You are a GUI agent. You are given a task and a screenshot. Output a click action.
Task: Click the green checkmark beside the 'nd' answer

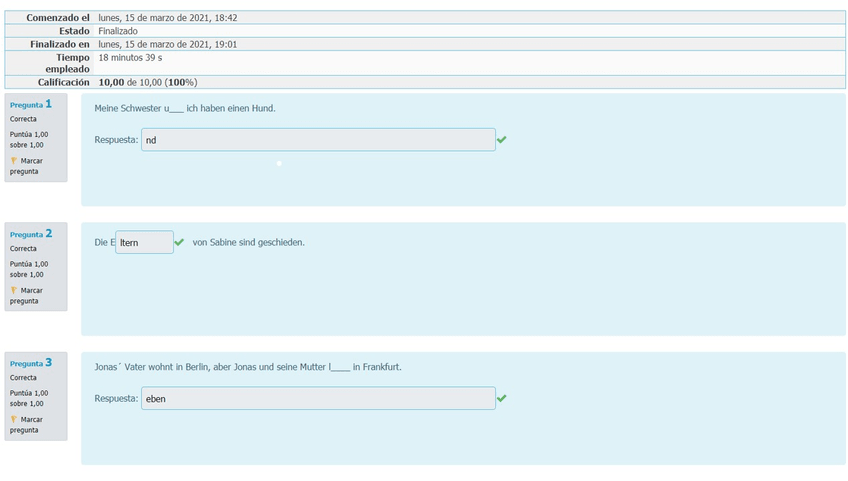coord(501,140)
